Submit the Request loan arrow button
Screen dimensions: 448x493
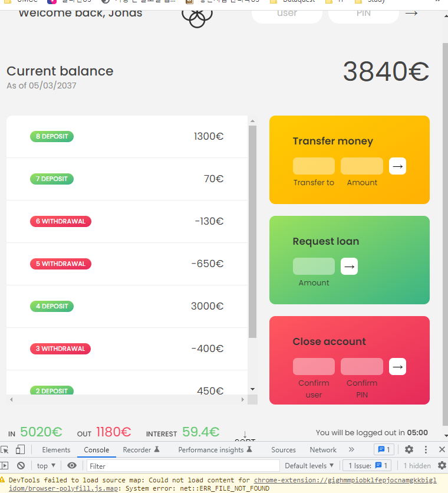pos(350,267)
